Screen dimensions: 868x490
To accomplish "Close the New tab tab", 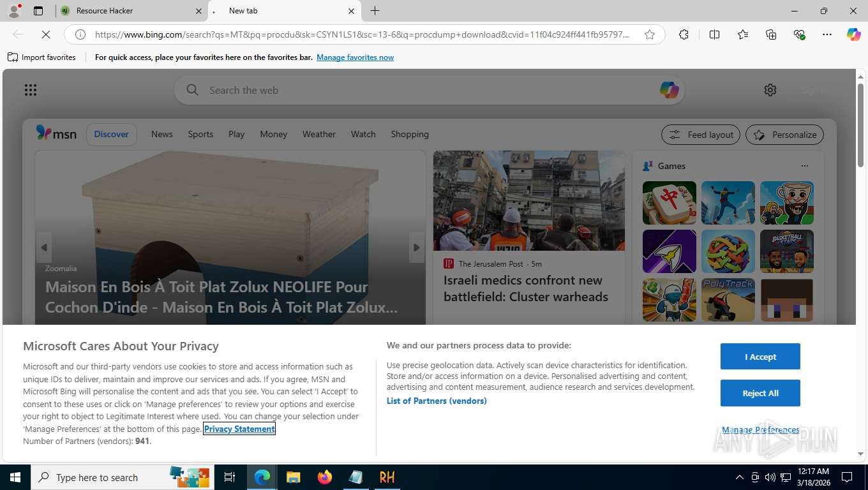I will [352, 11].
